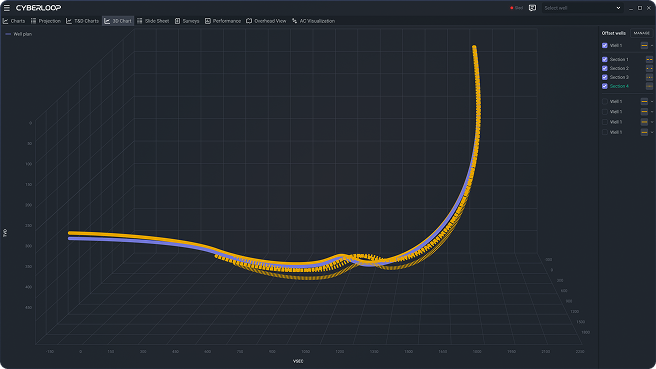Expand the first checked Well 1 chevron
Image resolution: width=656 pixels, height=369 pixels.
[x=652, y=46]
